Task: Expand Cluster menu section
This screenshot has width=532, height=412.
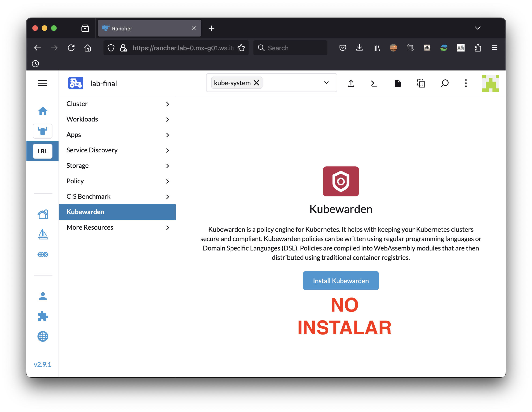Action: click(x=117, y=104)
